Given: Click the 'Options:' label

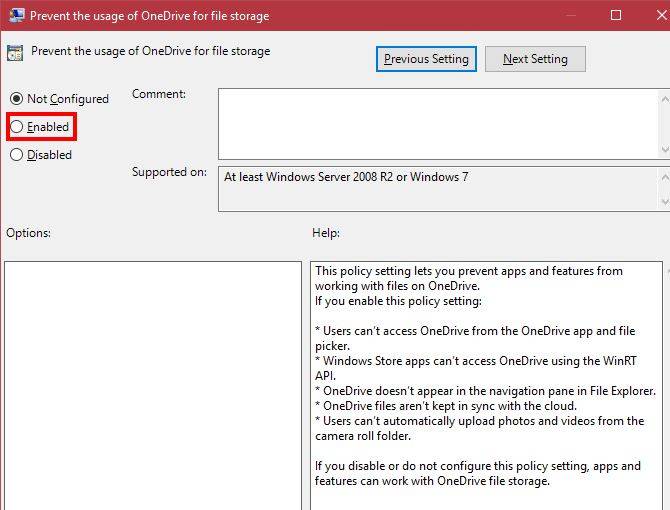Looking at the screenshot, I should tap(28, 233).
